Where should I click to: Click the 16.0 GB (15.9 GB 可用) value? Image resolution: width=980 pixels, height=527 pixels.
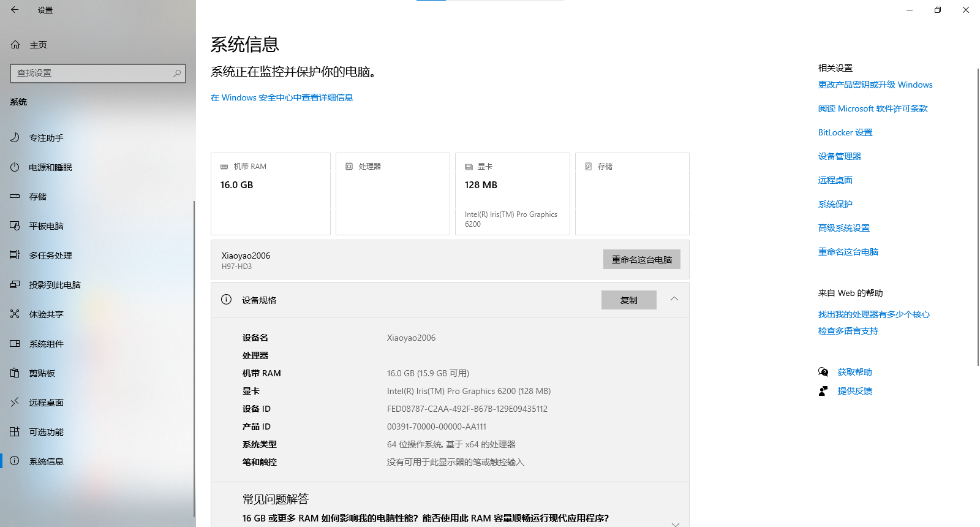(428, 373)
